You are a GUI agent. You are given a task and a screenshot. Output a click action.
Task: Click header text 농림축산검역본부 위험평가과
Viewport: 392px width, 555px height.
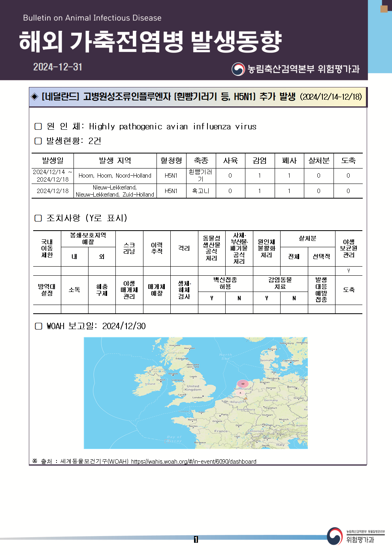coord(303,69)
